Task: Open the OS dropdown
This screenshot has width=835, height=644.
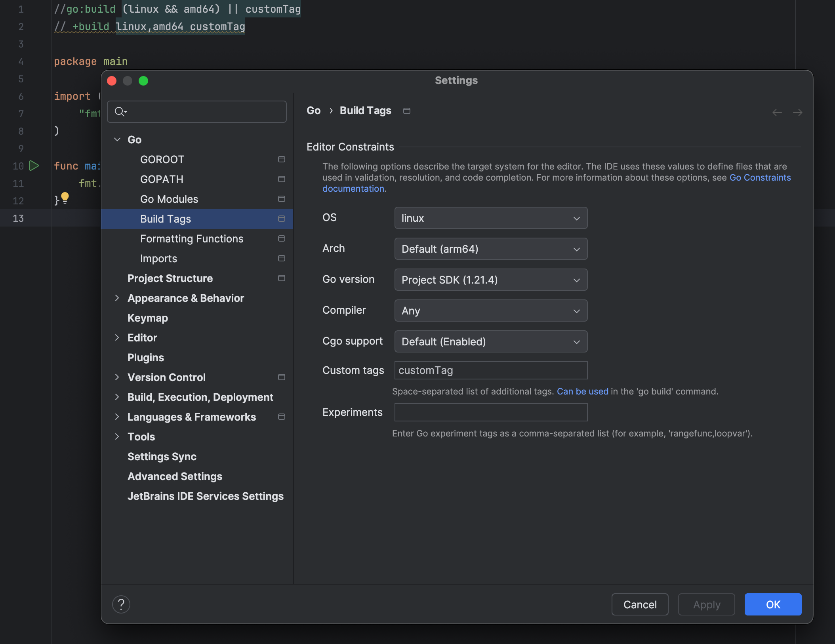Action: click(x=490, y=218)
